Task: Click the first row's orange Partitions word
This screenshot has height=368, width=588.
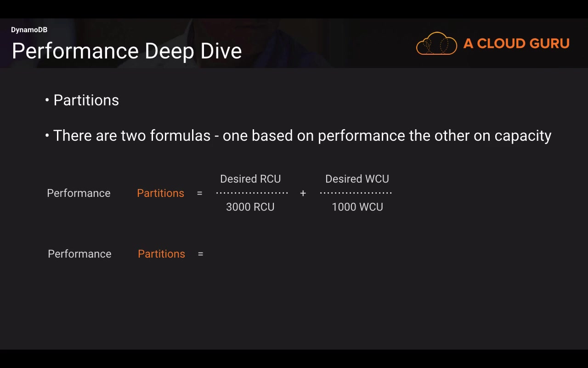Action: point(160,193)
